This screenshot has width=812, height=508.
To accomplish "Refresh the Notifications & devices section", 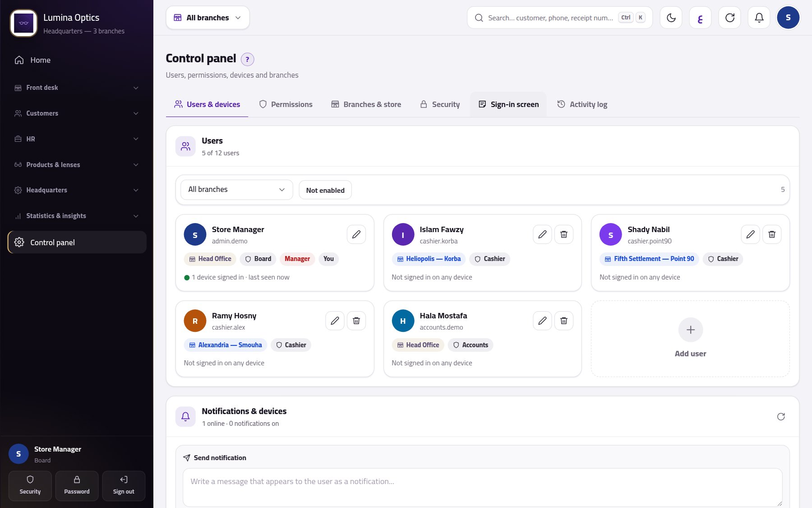I will click(781, 416).
